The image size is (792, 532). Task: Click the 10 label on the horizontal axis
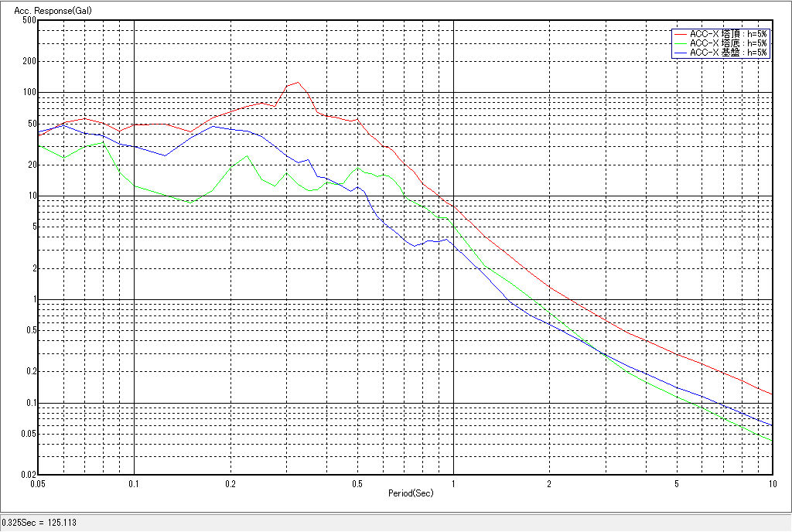click(x=771, y=483)
